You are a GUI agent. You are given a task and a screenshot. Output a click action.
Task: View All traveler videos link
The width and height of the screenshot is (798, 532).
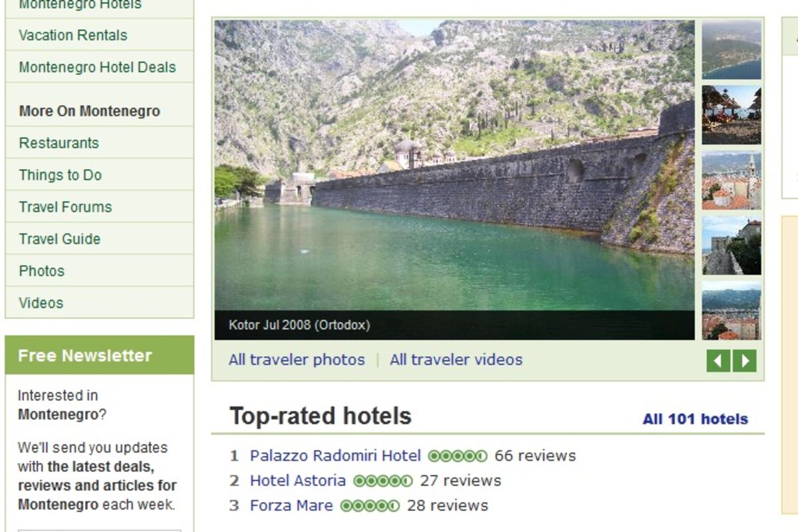[x=456, y=360]
